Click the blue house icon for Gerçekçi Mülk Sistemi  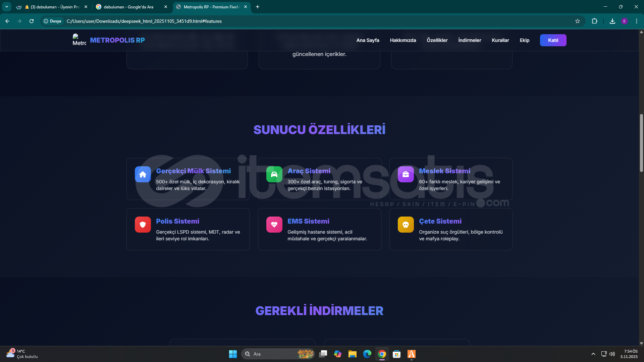pyautogui.click(x=143, y=174)
